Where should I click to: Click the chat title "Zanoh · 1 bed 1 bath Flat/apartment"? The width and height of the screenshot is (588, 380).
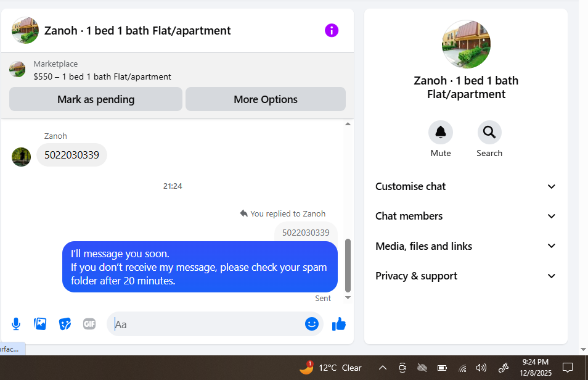137,30
